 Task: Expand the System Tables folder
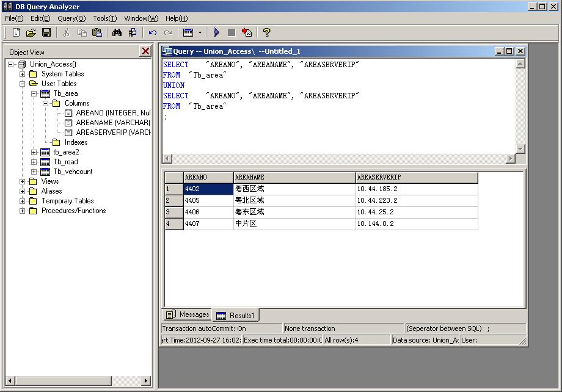click(23, 74)
